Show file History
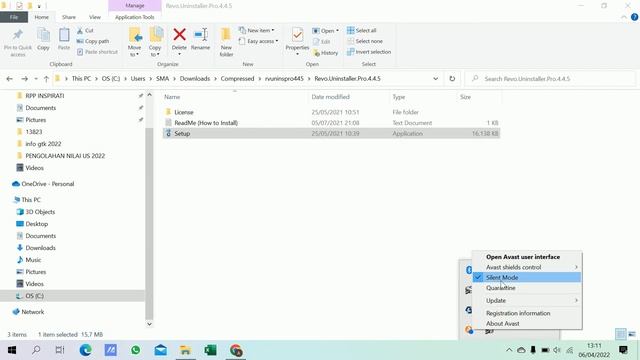640x360 pixels. 325,53
